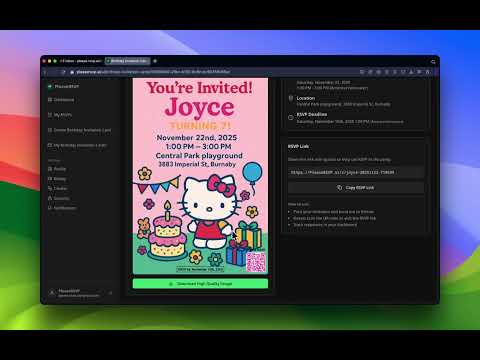Click the pink QR code on the invitation
Image resolution: width=480 pixels, height=360 pixels.
pyautogui.click(x=256, y=262)
